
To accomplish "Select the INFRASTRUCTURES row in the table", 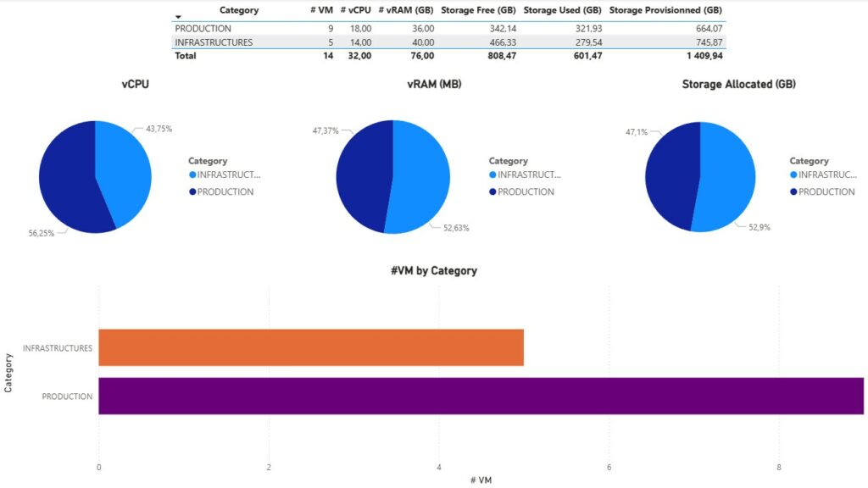I will click(x=214, y=42).
